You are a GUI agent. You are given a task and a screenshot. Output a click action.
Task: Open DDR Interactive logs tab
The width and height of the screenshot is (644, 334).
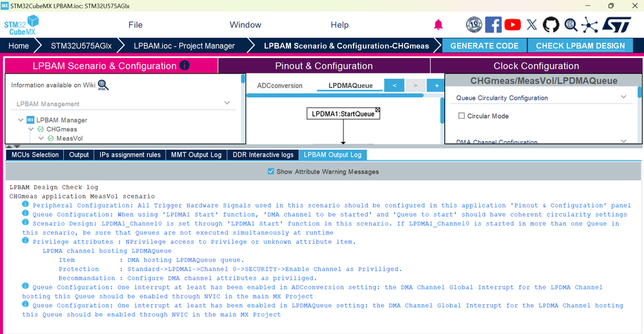click(263, 155)
